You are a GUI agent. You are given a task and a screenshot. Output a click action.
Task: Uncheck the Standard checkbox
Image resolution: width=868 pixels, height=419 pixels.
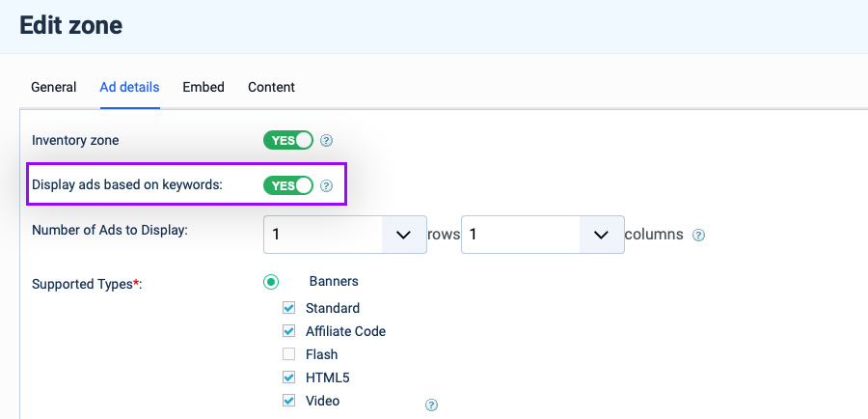pos(288,308)
